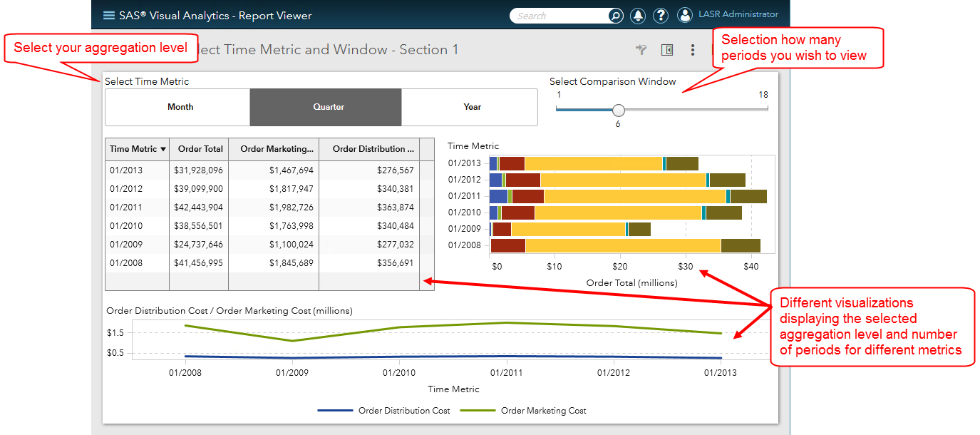Click the search magnifier icon
Image resolution: width=980 pixels, height=435 pixels.
pyautogui.click(x=615, y=16)
